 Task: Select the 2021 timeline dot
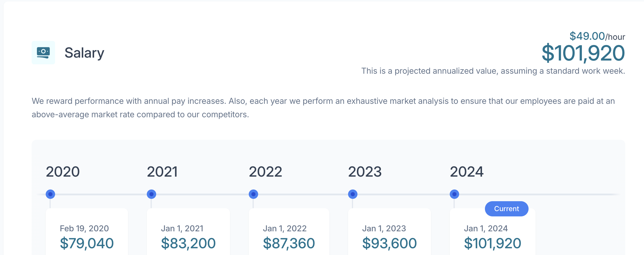[x=151, y=194]
